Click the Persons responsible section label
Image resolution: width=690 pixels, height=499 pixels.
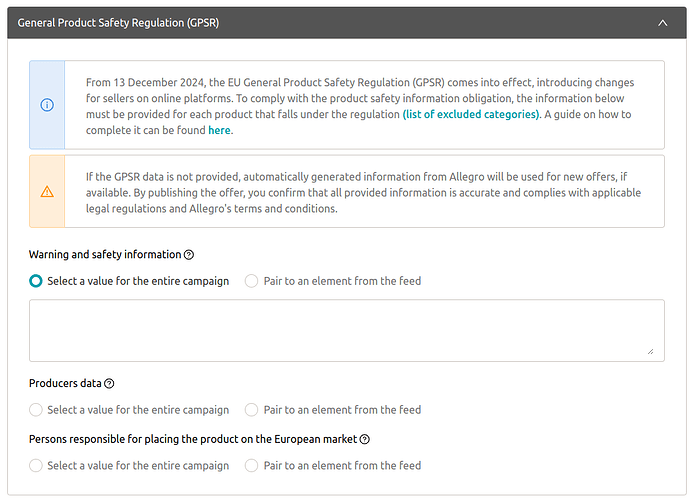pyautogui.click(x=193, y=439)
